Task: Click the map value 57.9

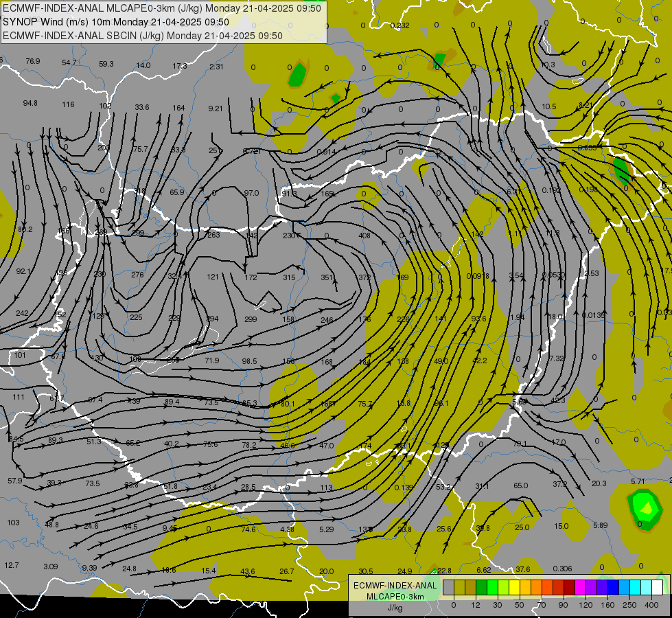Action: [14, 481]
